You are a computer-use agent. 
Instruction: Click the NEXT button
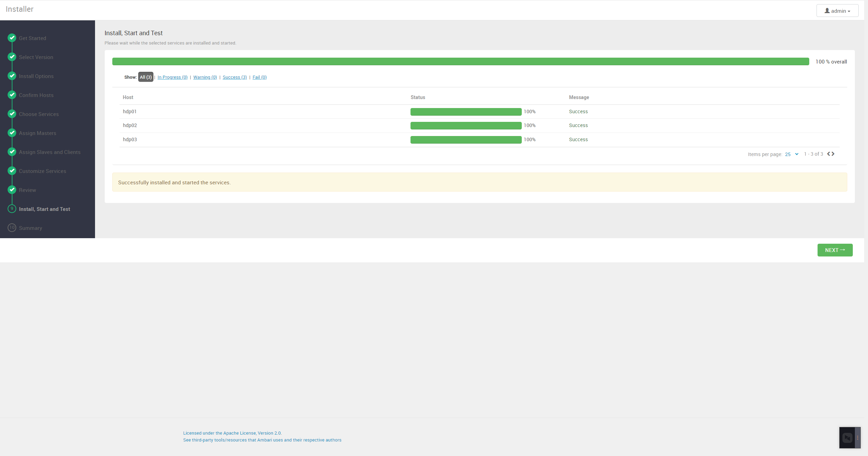click(835, 250)
